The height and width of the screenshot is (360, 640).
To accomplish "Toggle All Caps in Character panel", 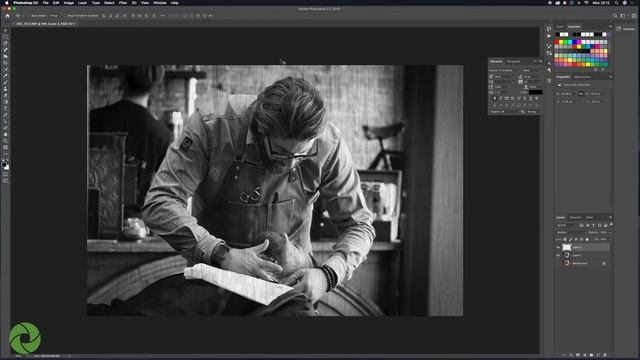I will [x=507, y=98].
